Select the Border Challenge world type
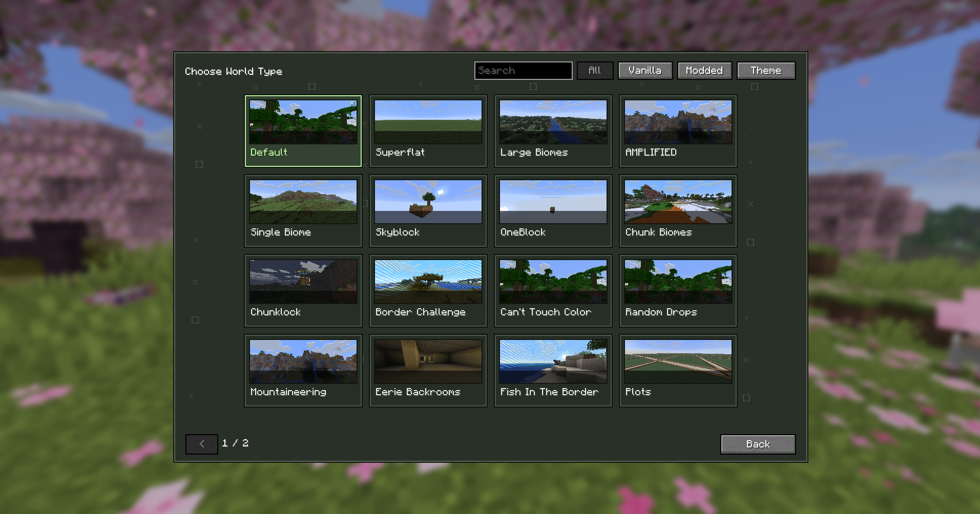The image size is (980, 514). click(428, 291)
